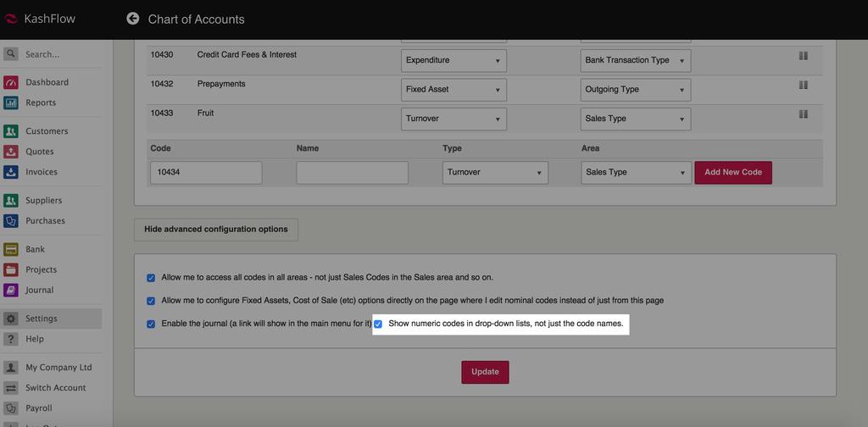Open the Expenditure type dropdown for Credit Card Fees
Viewport: 868px width, 427px height.
453,61
